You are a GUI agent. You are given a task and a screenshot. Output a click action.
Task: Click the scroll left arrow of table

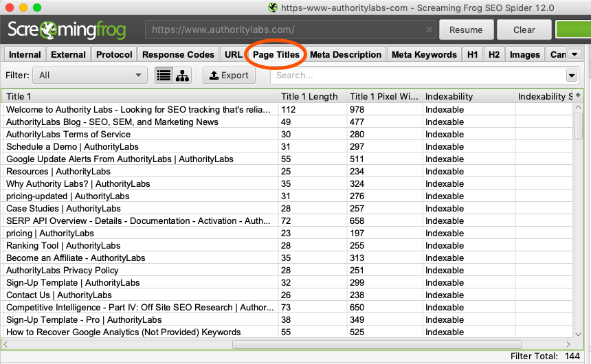[x=5, y=344]
